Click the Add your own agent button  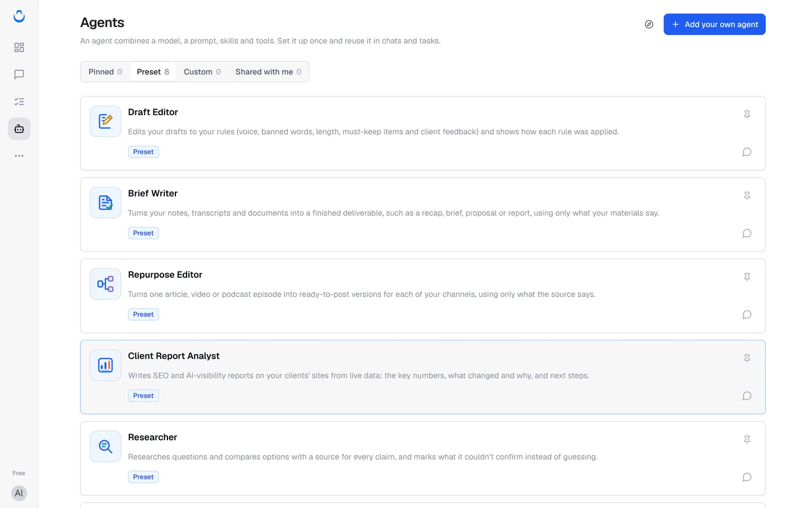point(714,24)
